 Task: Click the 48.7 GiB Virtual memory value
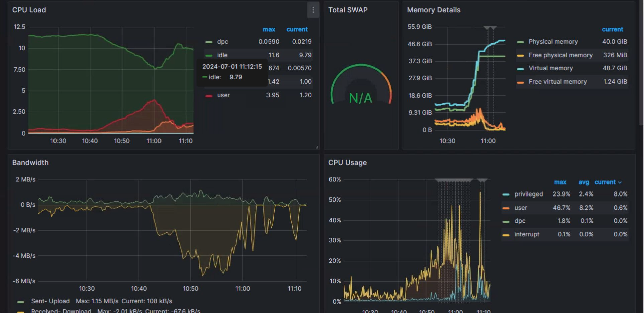615,68
